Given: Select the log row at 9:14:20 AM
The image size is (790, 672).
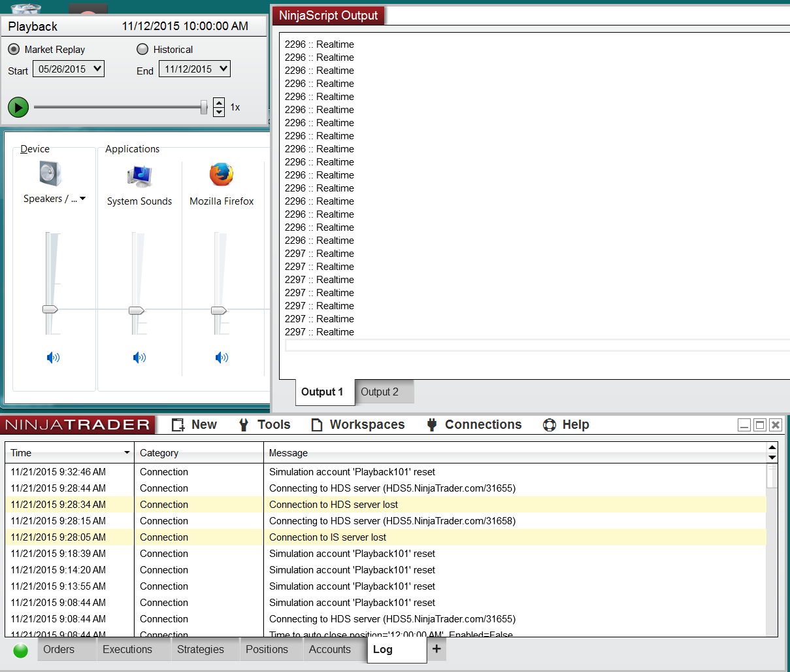Looking at the screenshot, I should click(x=386, y=570).
